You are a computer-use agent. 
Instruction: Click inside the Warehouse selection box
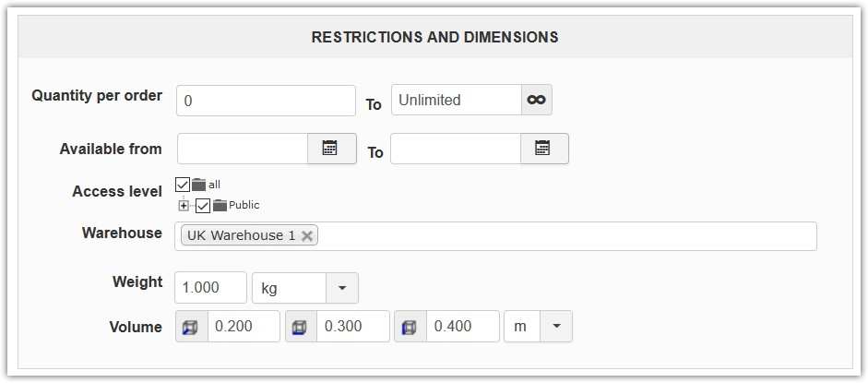coord(563,235)
